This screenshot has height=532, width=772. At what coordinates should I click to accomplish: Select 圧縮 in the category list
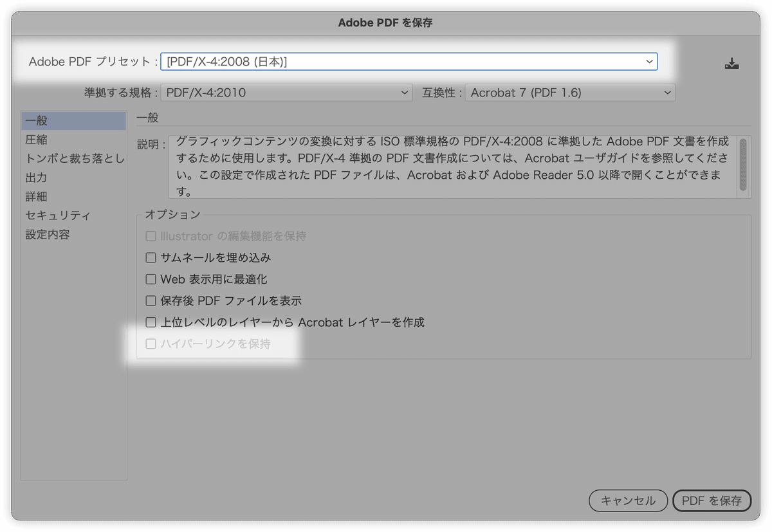point(73,140)
